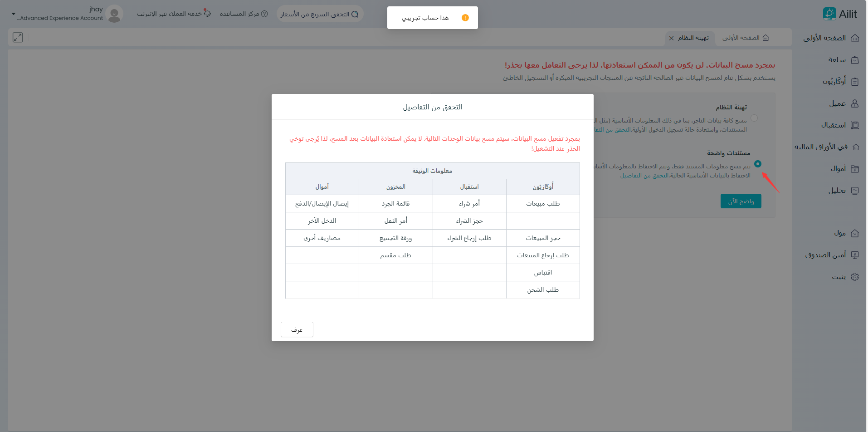This screenshot has height=432, width=868.
Task: Open the سلعة goods sidebar icon
Action: [855, 60]
